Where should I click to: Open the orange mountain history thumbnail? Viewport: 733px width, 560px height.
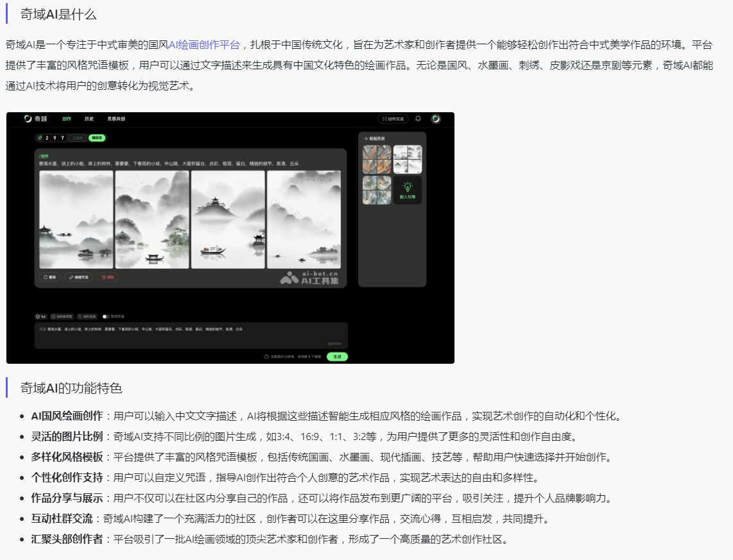click(x=377, y=159)
